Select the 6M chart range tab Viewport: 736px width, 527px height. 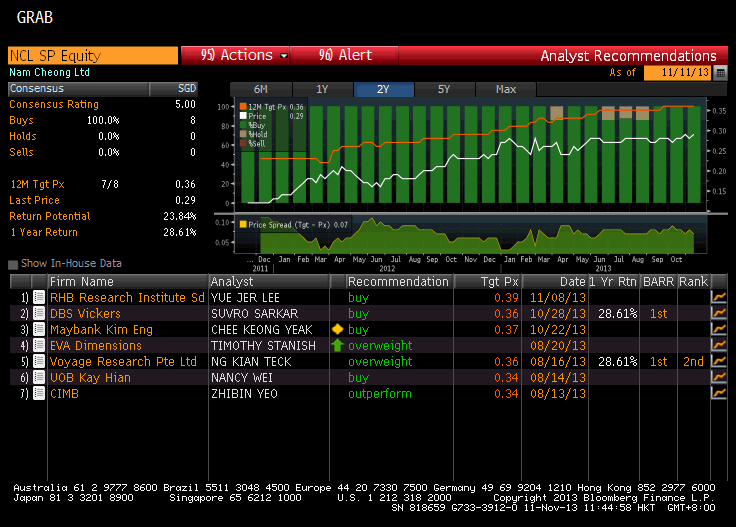261,89
